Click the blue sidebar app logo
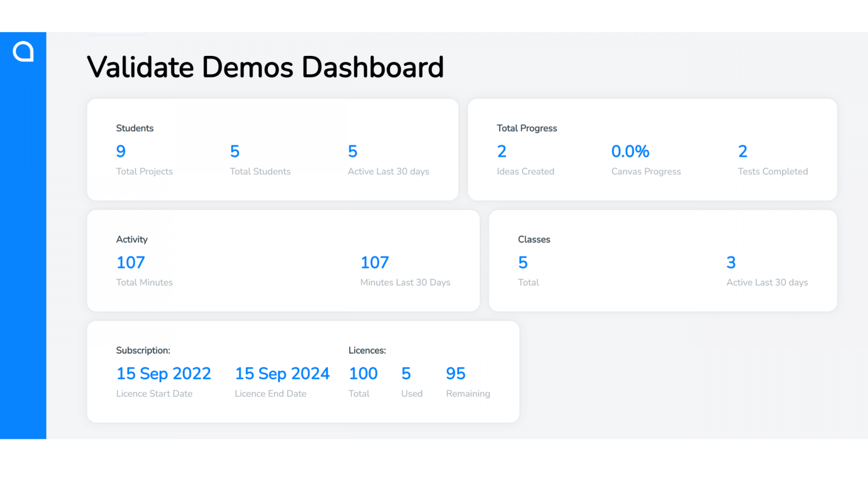Image resolution: width=868 pixels, height=488 pixels. 23,51
